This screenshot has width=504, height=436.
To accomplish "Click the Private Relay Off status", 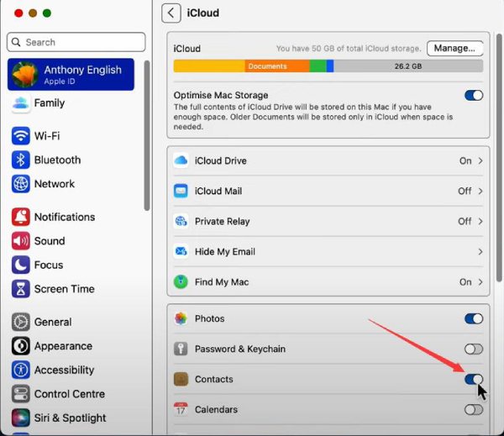I will click(x=465, y=221).
